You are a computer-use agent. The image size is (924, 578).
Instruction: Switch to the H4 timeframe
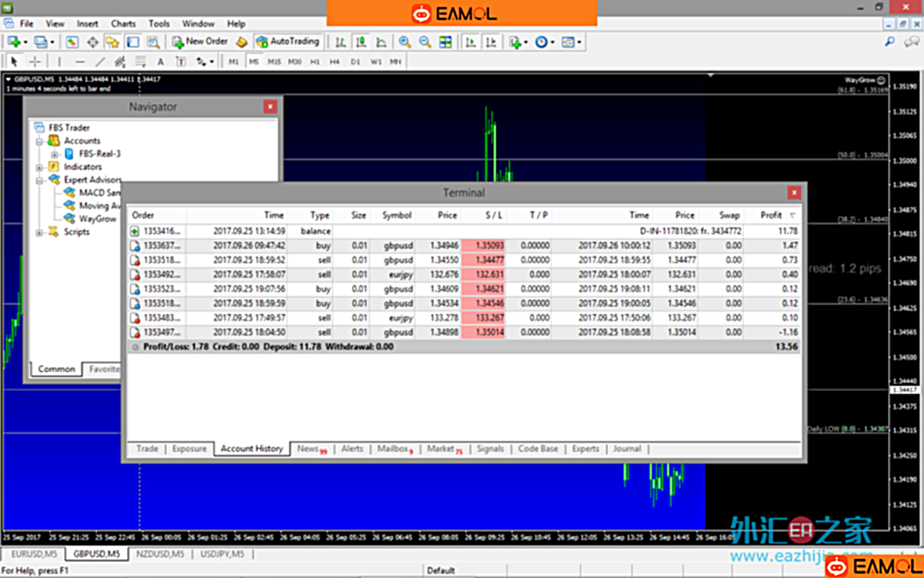point(335,61)
